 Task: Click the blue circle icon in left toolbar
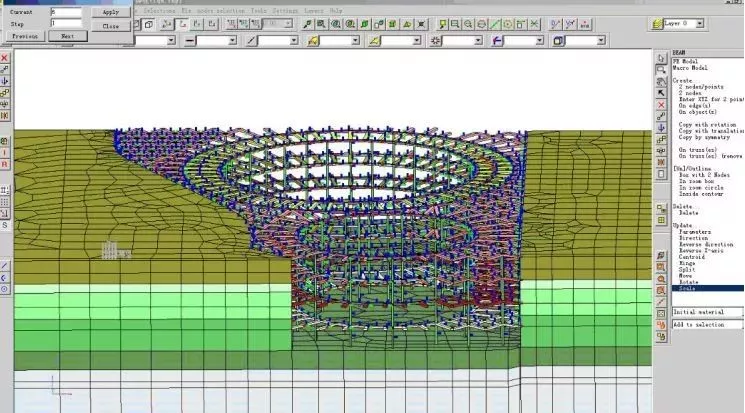[x=5, y=289]
